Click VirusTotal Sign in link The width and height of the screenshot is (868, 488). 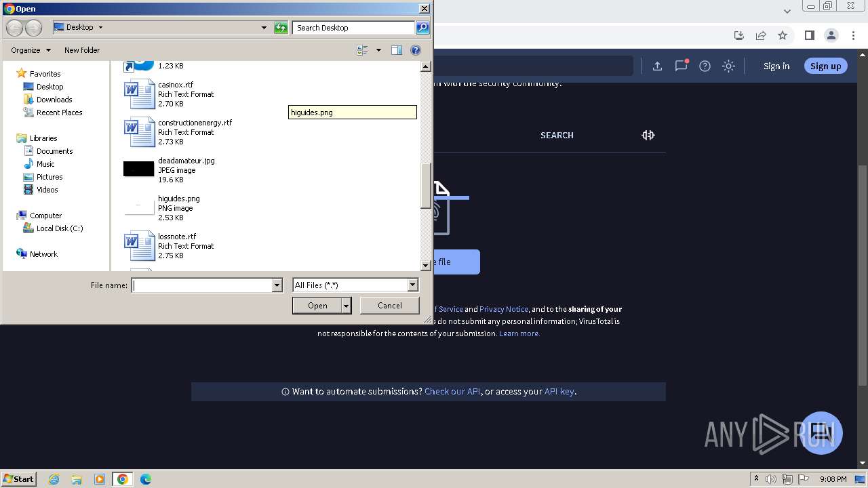pos(776,66)
